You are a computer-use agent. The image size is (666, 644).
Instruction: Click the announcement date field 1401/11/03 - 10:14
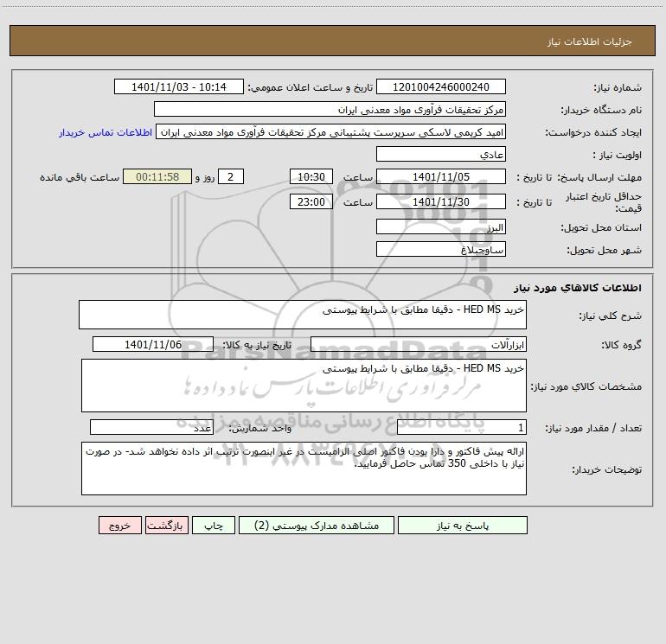click(x=179, y=87)
